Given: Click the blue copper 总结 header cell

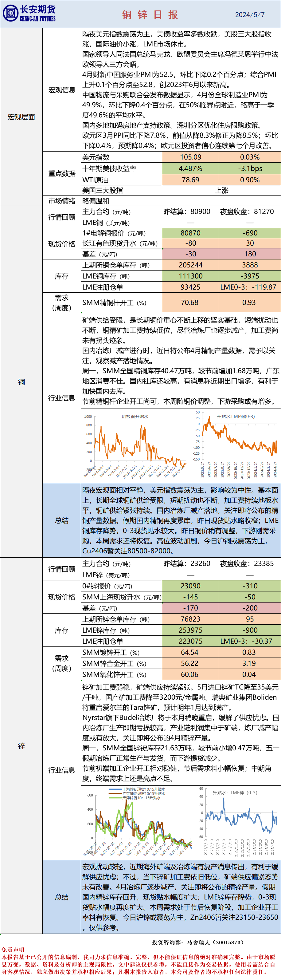Looking at the screenshot, I should point(61,520).
